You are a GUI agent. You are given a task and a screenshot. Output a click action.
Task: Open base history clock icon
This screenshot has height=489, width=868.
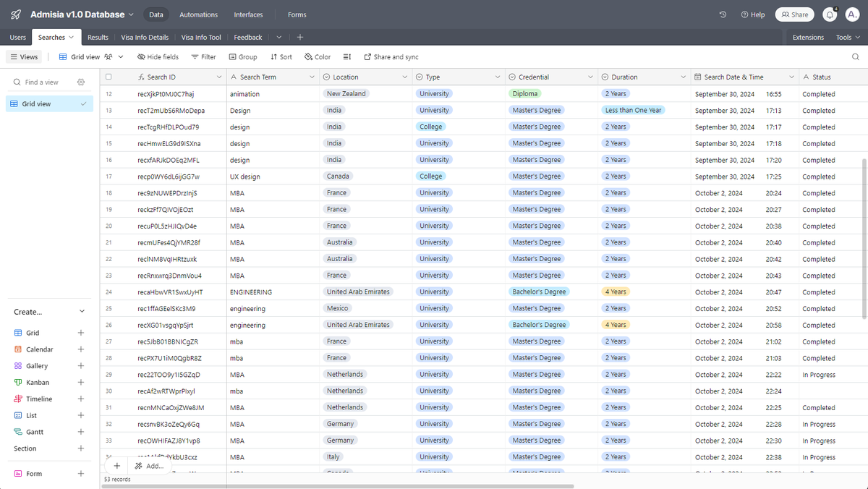pos(723,14)
